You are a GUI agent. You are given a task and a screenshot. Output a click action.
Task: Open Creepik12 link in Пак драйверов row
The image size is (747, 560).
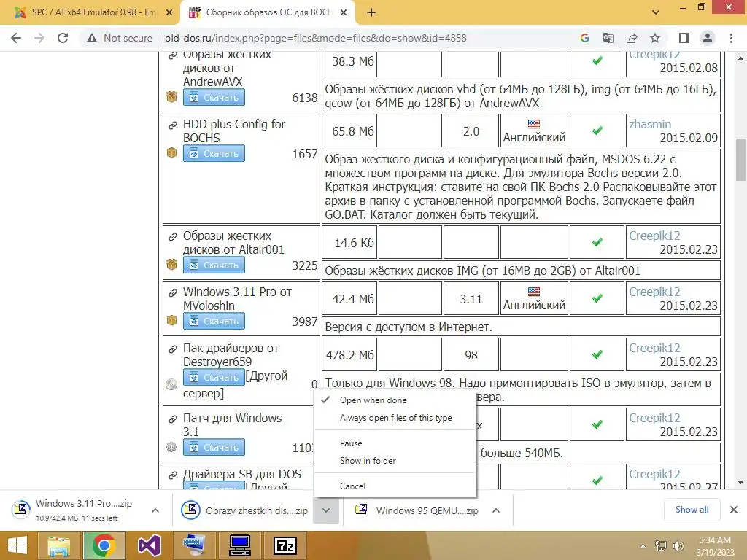pos(654,348)
